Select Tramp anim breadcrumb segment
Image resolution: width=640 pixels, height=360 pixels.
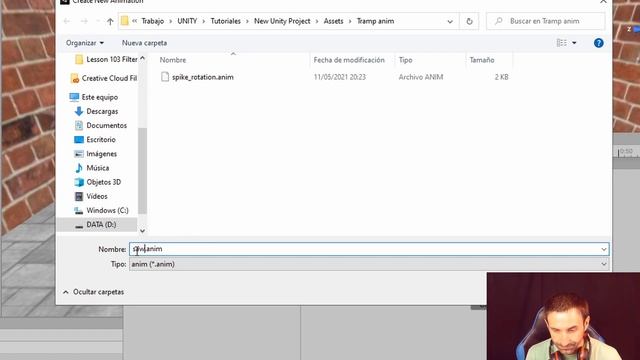[x=375, y=21]
